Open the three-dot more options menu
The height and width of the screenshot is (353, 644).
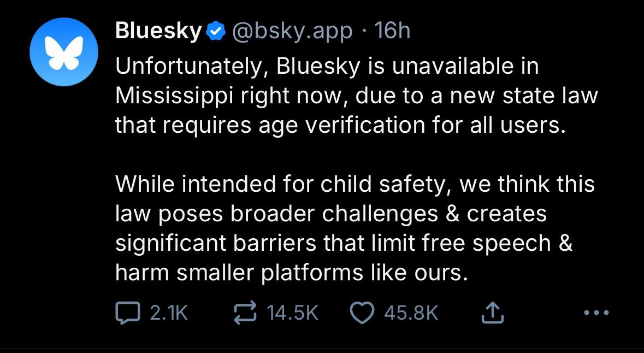596,313
